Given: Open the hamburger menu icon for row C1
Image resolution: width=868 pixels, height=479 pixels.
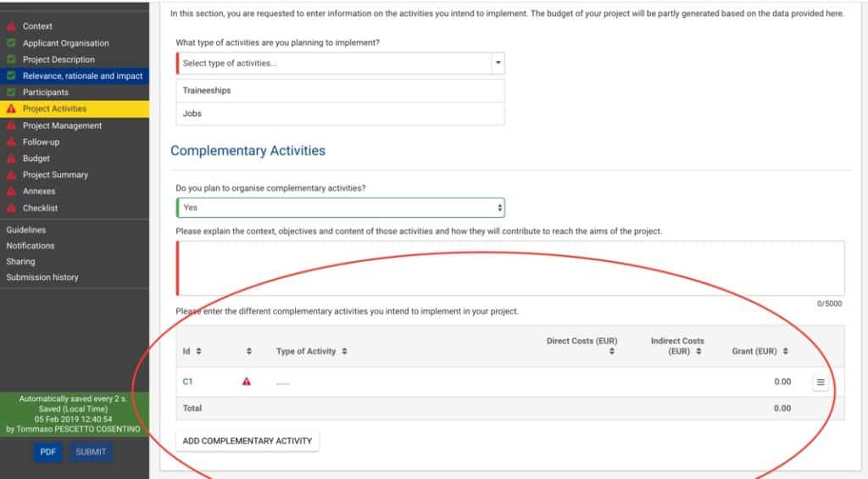Looking at the screenshot, I should (821, 382).
